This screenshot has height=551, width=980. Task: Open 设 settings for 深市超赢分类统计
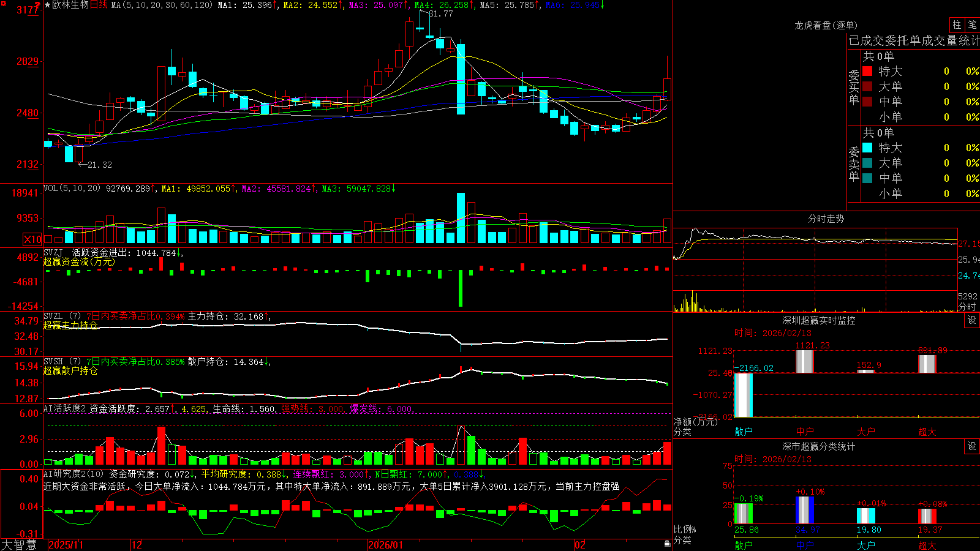coord(972,446)
